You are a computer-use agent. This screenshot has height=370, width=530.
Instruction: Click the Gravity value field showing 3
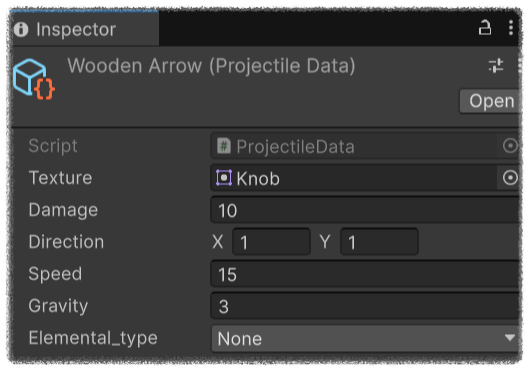[x=365, y=306]
